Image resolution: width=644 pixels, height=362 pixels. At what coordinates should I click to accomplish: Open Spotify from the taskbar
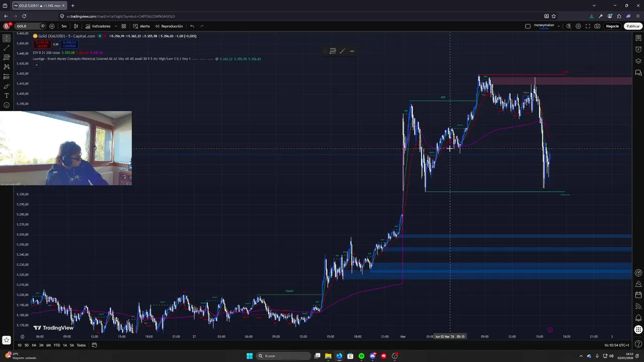tap(361, 356)
